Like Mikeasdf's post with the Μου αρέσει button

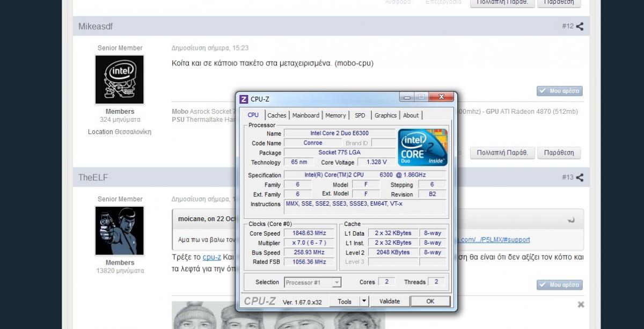click(560, 91)
